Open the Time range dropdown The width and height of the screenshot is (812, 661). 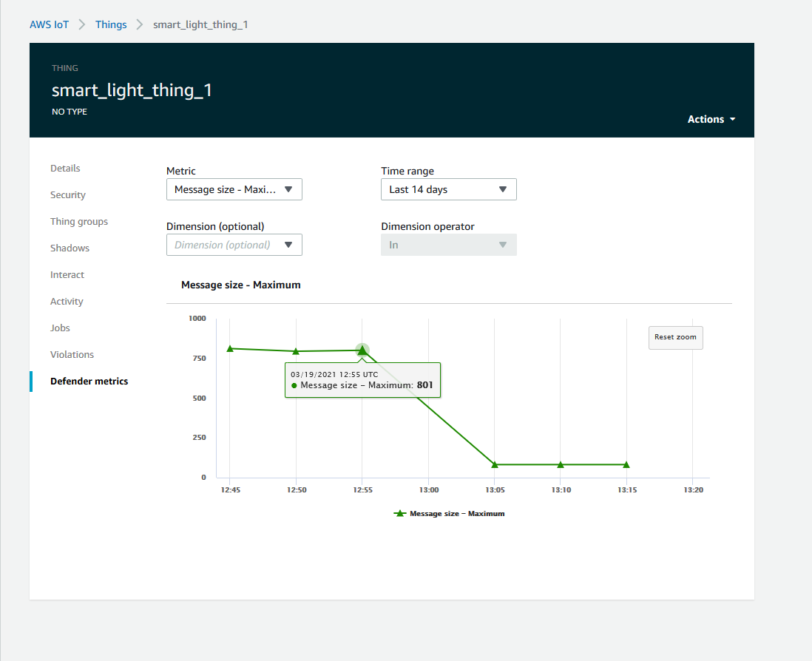click(448, 189)
